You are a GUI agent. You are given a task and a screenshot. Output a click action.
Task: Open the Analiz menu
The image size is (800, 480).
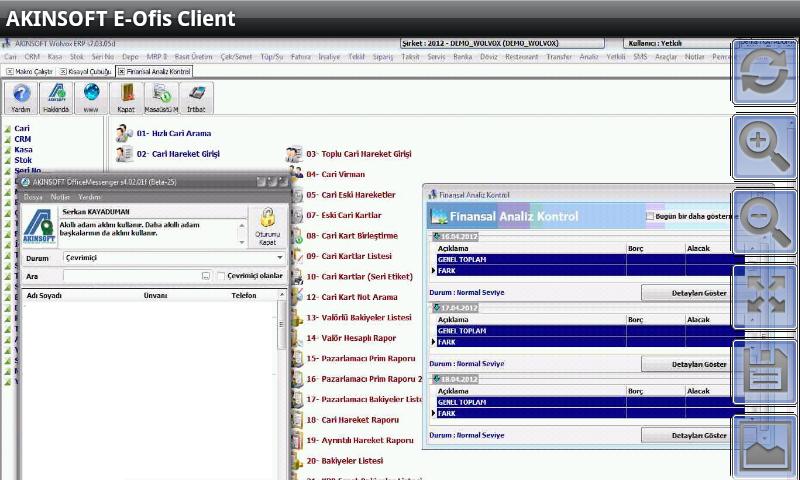point(589,57)
